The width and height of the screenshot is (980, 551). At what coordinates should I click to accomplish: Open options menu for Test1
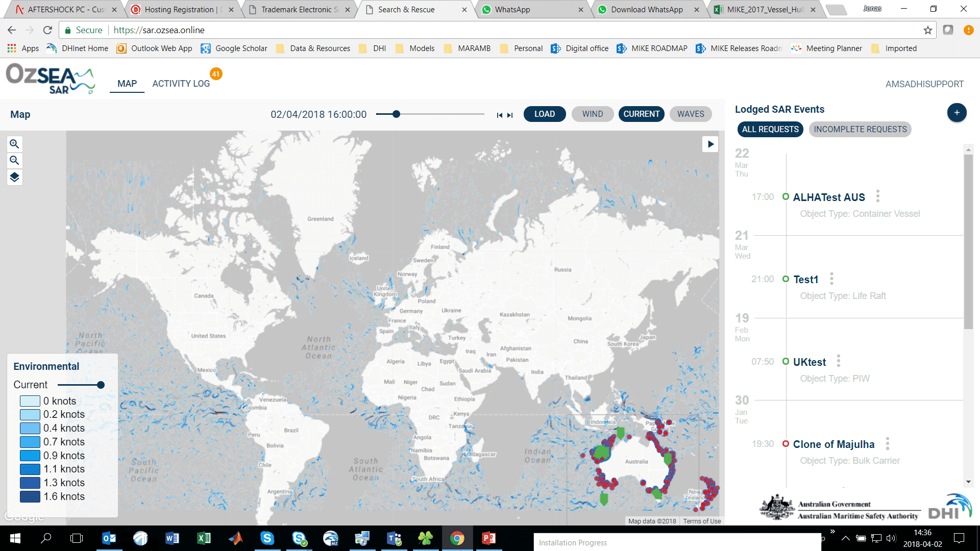pyautogui.click(x=831, y=279)
